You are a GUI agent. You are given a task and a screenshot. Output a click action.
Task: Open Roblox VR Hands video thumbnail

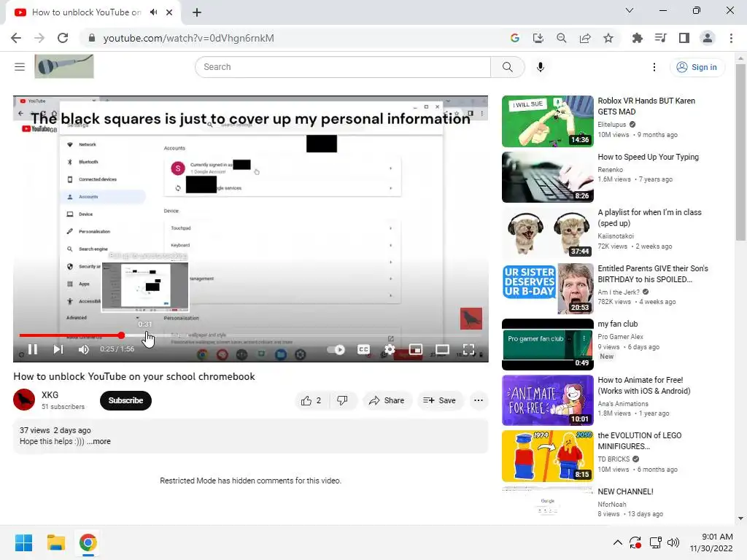tap(547, 122)
